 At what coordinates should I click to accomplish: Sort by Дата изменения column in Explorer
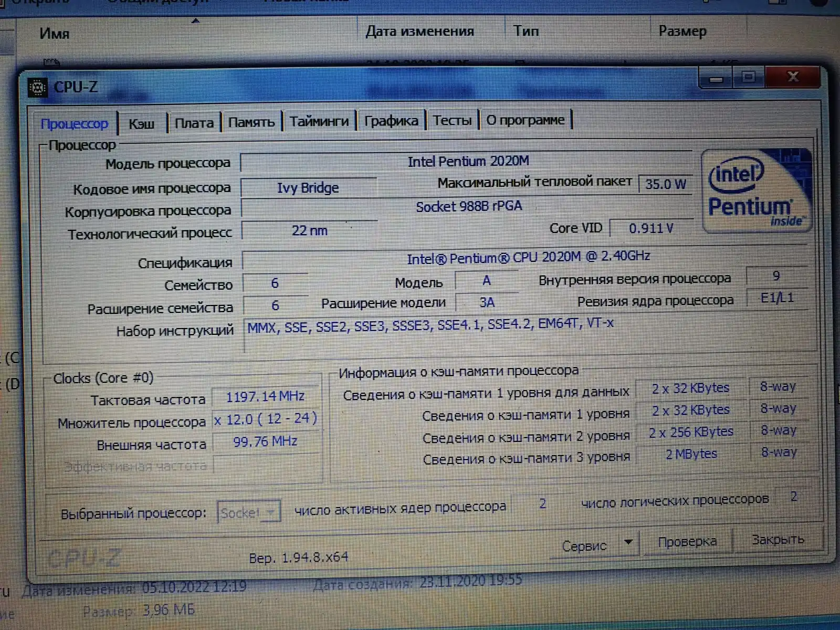point(419,31)
